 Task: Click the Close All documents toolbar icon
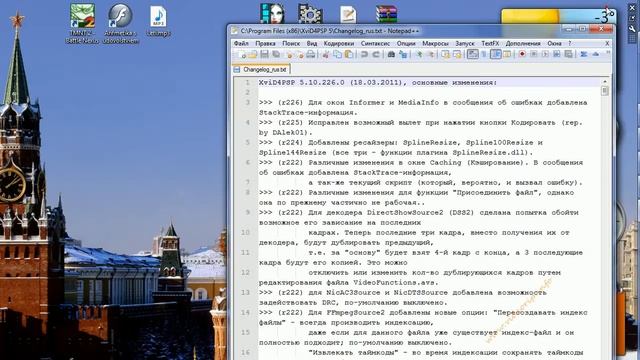point(300,54)
